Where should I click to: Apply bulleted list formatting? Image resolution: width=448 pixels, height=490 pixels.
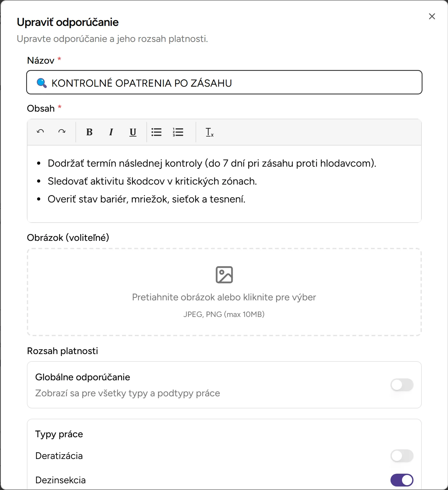(156, 132)
